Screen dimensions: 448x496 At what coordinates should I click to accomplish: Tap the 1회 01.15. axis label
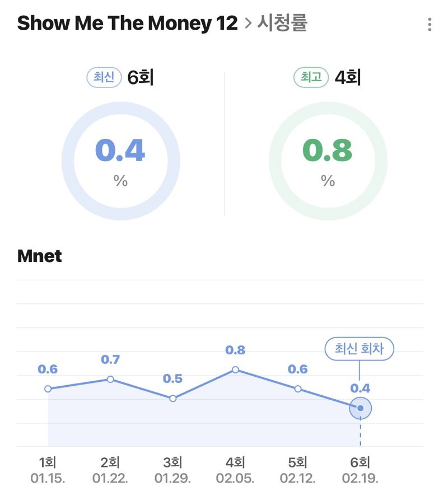(x=48, y=470)
